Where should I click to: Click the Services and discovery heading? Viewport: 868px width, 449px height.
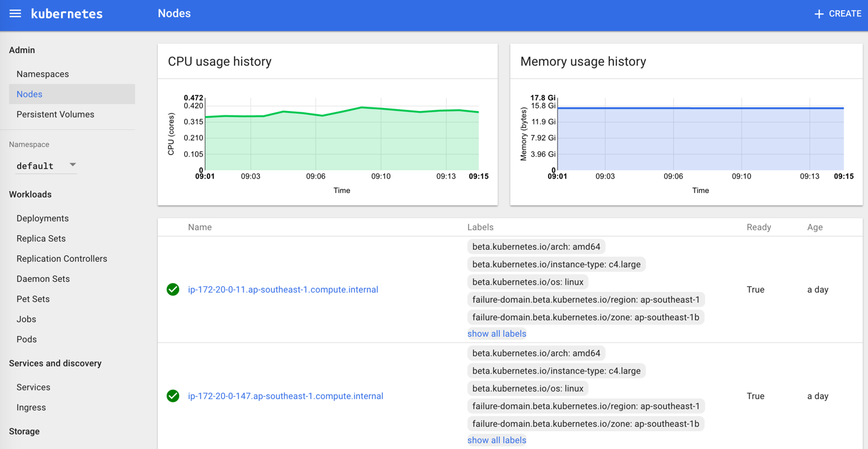pyautogui.click(x=56, y=363)
